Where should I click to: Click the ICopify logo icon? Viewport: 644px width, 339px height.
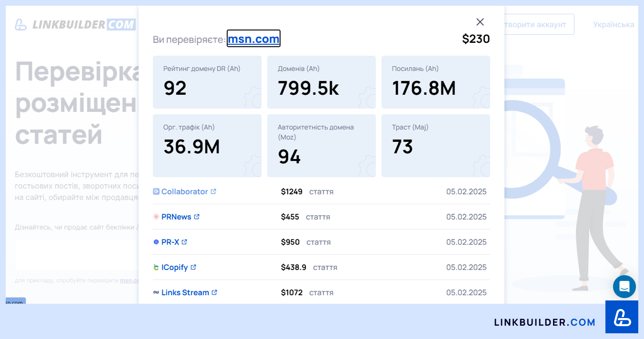coord(156,267)
